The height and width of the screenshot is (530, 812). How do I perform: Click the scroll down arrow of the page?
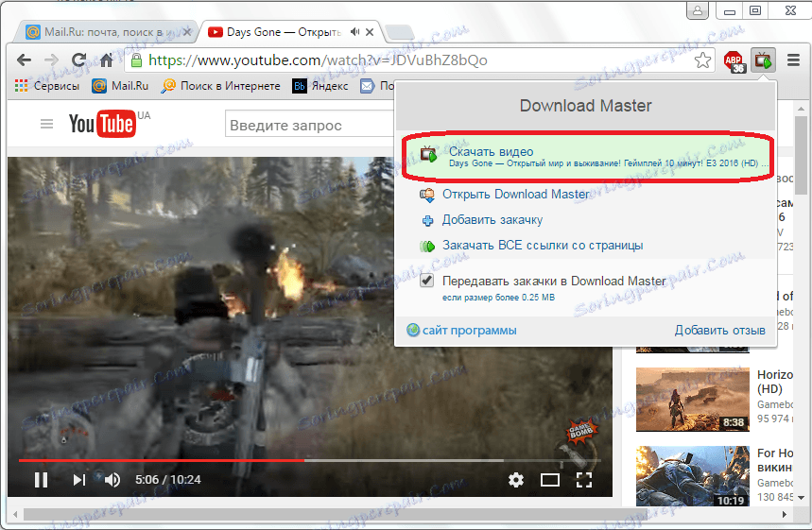click(802, 498)
